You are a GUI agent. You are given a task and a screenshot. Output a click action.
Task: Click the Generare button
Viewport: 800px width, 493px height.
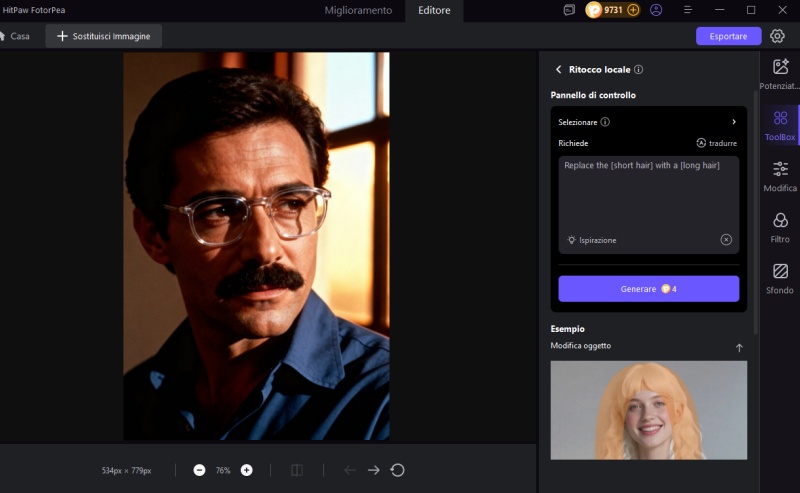click(x=648, y=289)
